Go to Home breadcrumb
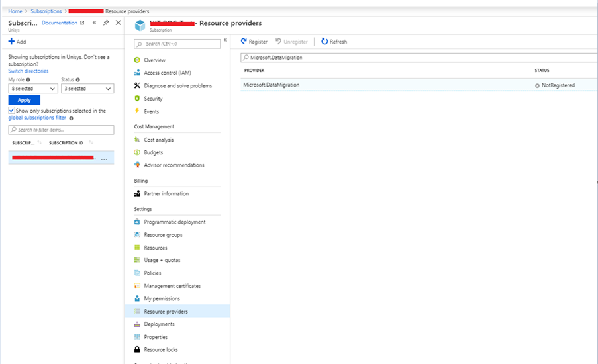Screen dimensions: 598x364 (x=15, y=11)
